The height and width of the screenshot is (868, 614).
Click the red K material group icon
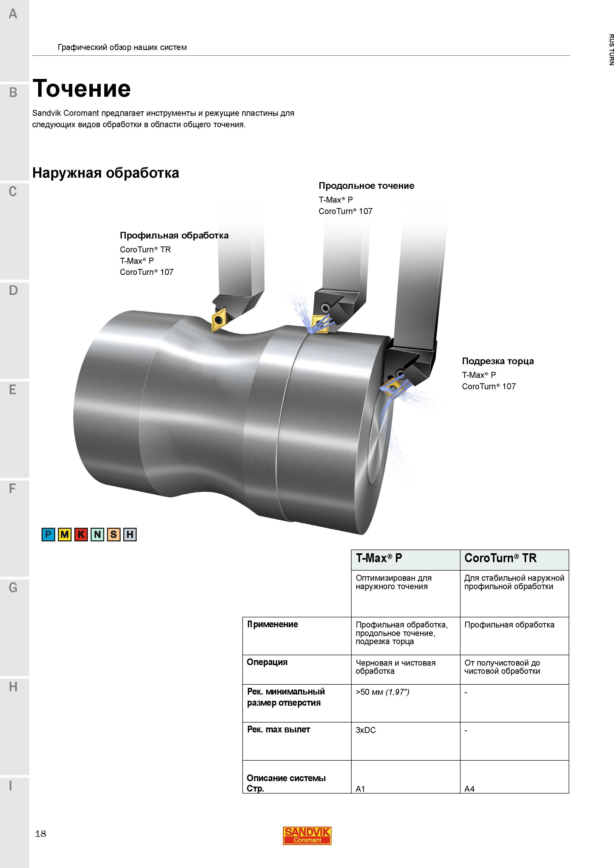81,534
